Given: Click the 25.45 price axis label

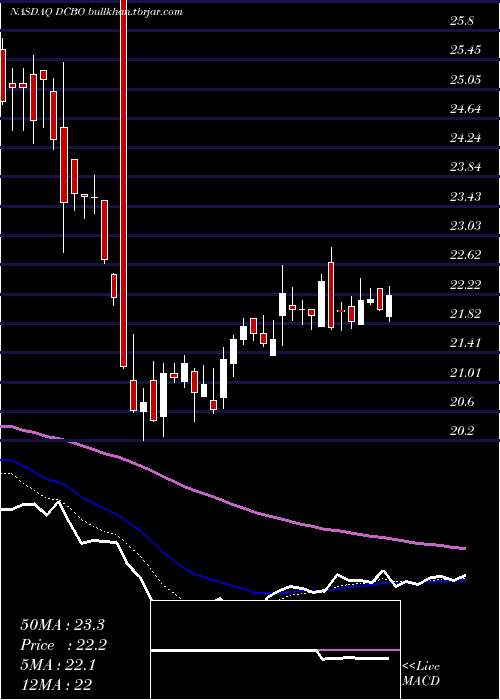Looking at the screenshot, I should 466,50.
